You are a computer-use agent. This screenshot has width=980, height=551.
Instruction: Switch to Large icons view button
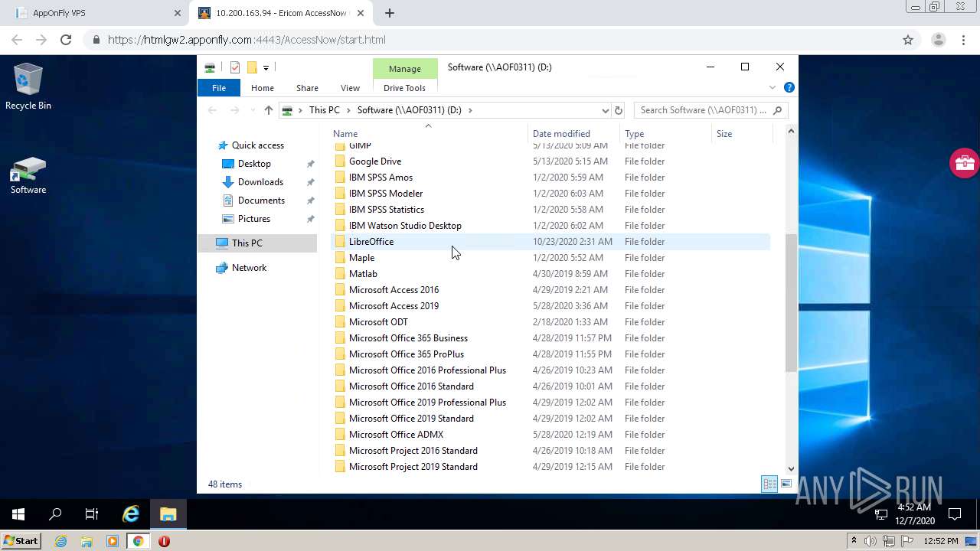coord(786,484)
